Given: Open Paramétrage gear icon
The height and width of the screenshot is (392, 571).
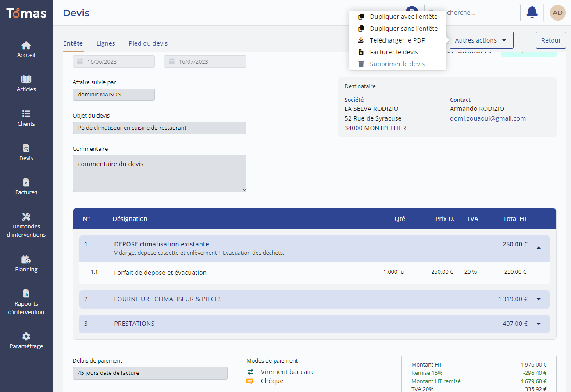Looking at the screenshot, I should [x=26, y=336].
